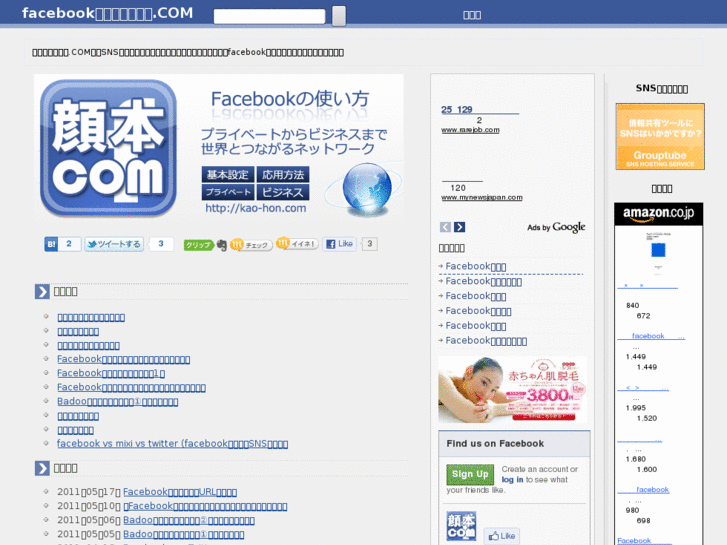Viewport: 727px width, 545px height.
Task: Click the ビジネス banner button
Action: coord(283,192)
